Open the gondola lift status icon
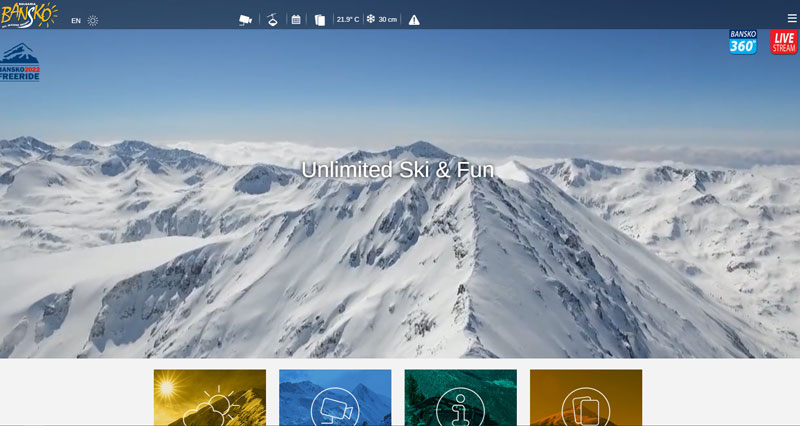 click(272, 19)
